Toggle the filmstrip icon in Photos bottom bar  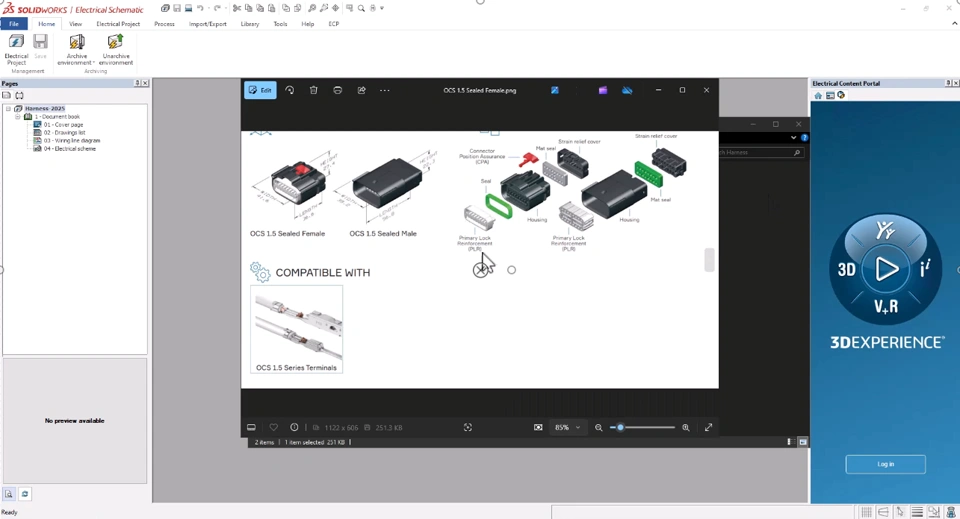point(251,427)
